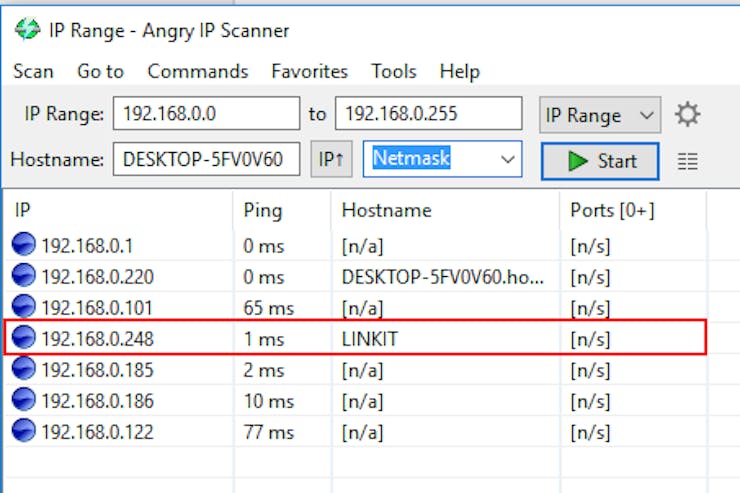740x493 pixels.
Task: Click the status icon beside 192.168.0.220
Action: tap(24, 276)
